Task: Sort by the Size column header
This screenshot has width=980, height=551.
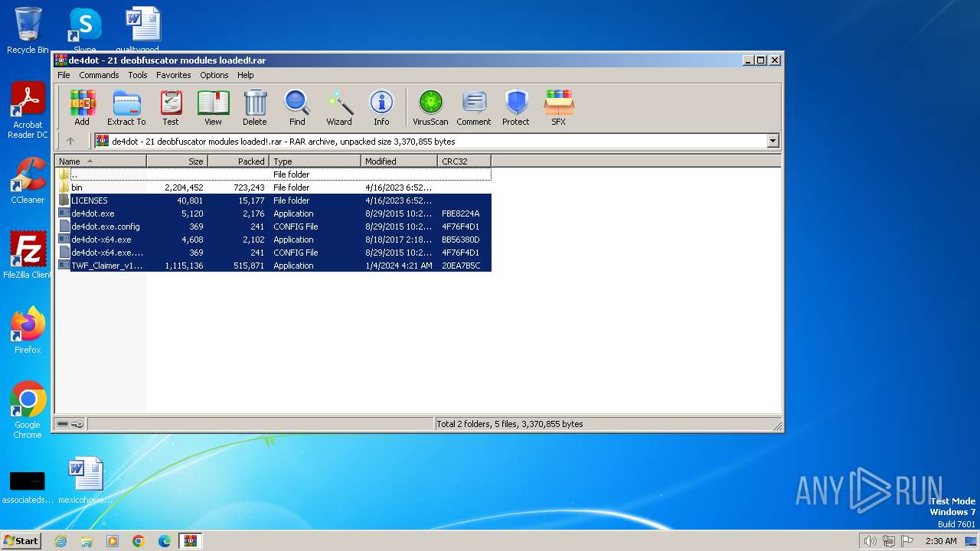Action: (x=177, y=161)
